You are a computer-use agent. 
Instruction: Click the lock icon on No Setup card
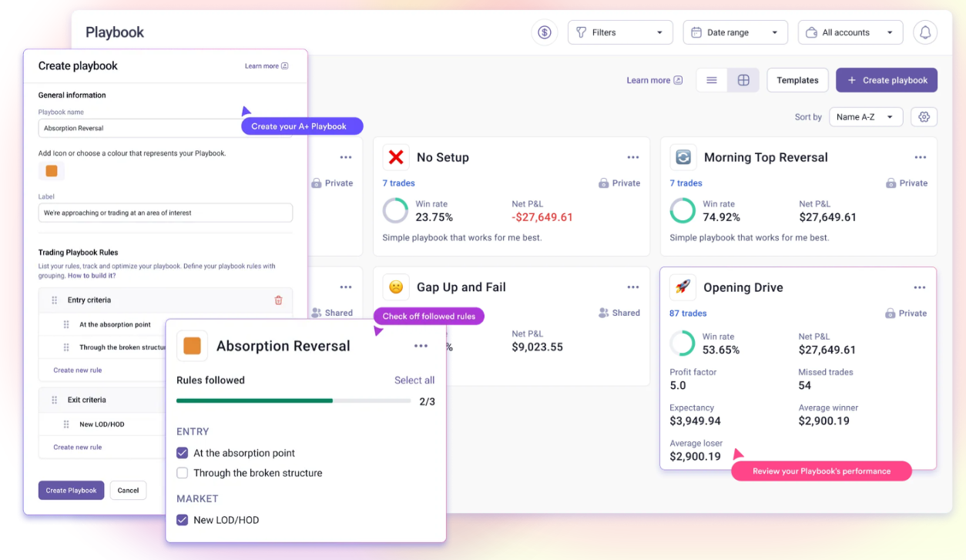604,183
